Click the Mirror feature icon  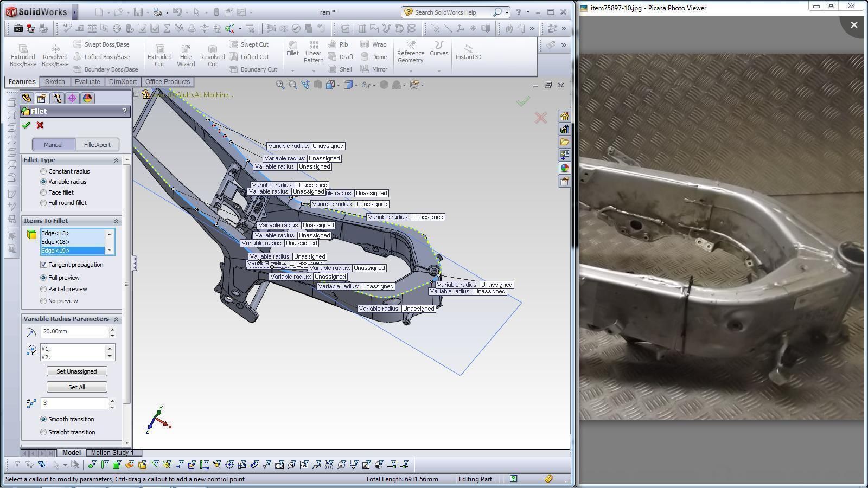click(x=374, y=69)
